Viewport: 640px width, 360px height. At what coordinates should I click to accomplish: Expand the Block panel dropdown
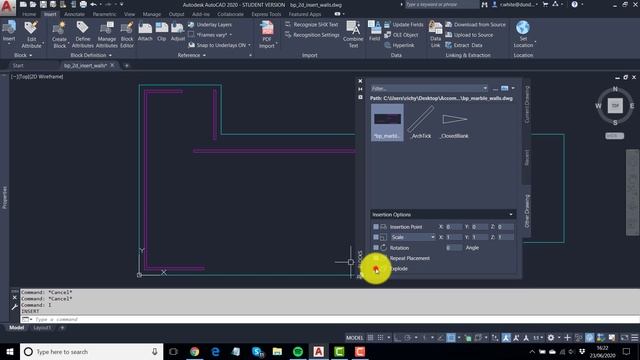coord(23,55)
